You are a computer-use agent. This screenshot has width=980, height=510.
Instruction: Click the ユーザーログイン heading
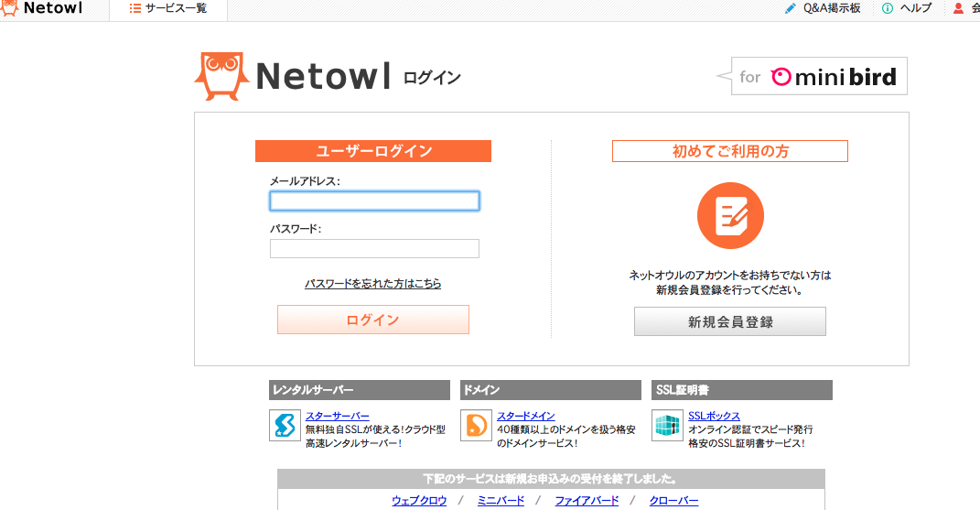click(x=373, y=151)
